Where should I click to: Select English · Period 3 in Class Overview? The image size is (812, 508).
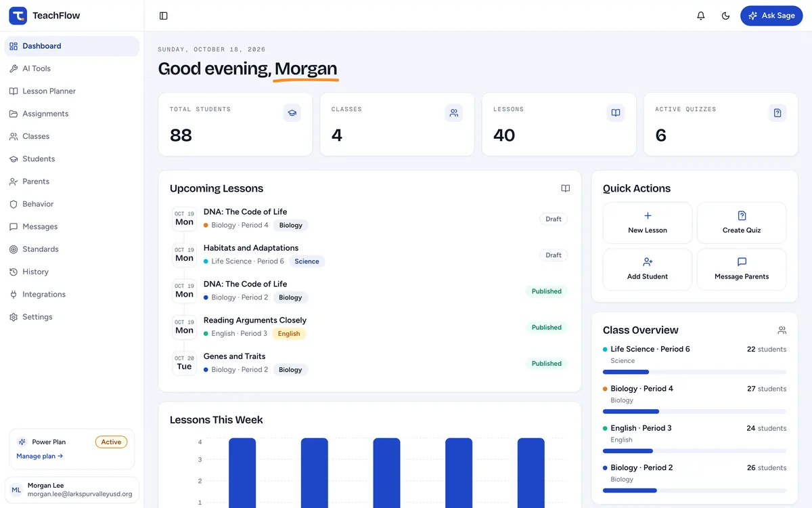click(x=641, y=428)
